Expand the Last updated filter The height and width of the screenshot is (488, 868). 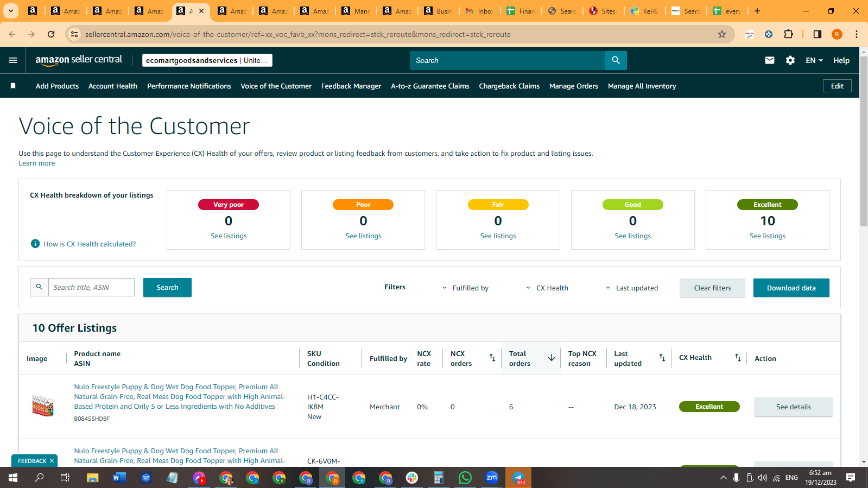pos(631,288)
